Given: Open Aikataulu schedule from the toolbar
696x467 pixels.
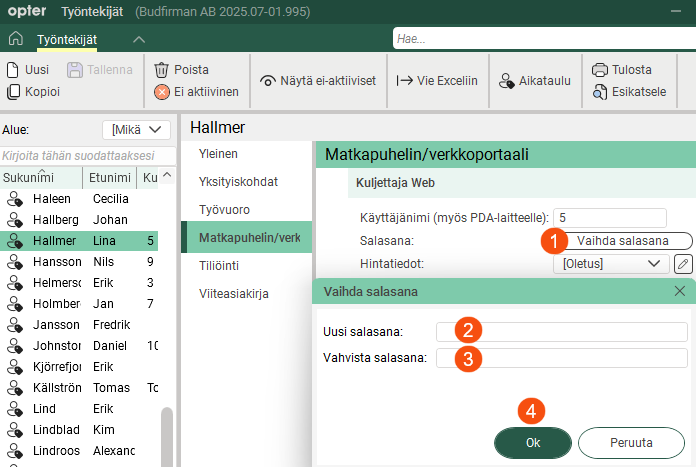Looking at the screenshot, I should coord(506,81).
